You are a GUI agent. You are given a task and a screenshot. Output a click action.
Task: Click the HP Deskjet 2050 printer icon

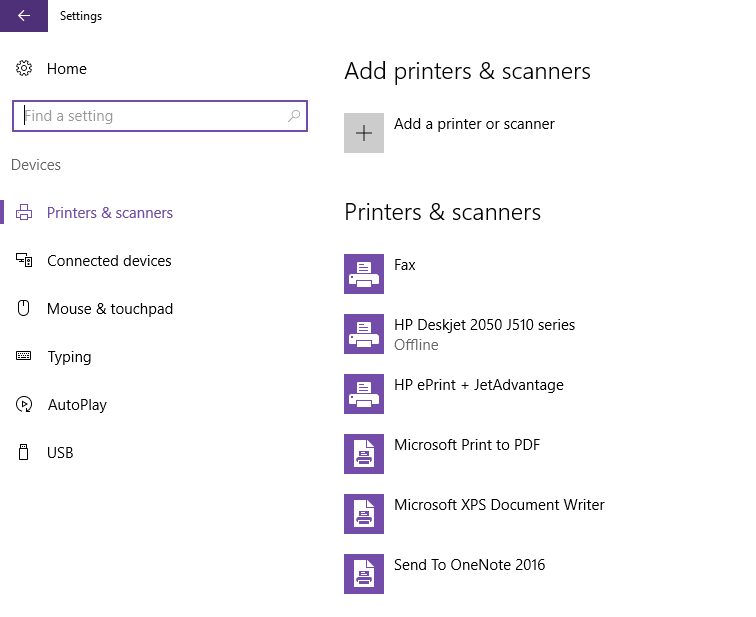tap(364, 334)
